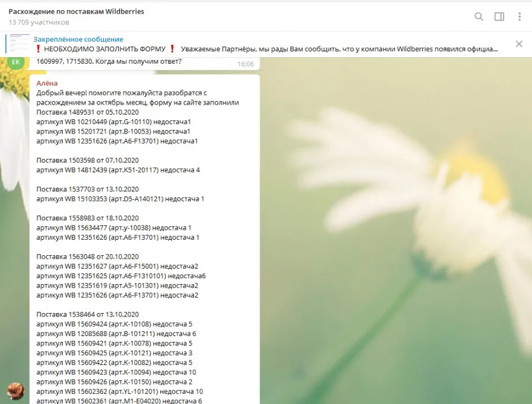The width and height of the screenshot is (532, 404).
Task: Click line 'артикул WB 15103353 (арт.D5-A140121) недостача 1'
Action: tap(120, 199)
